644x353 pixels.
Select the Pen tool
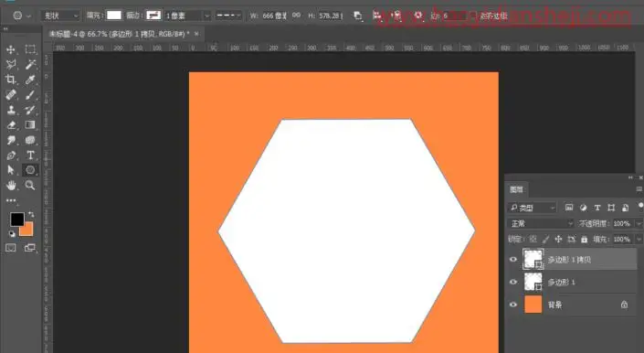click(x=11, y=155)
